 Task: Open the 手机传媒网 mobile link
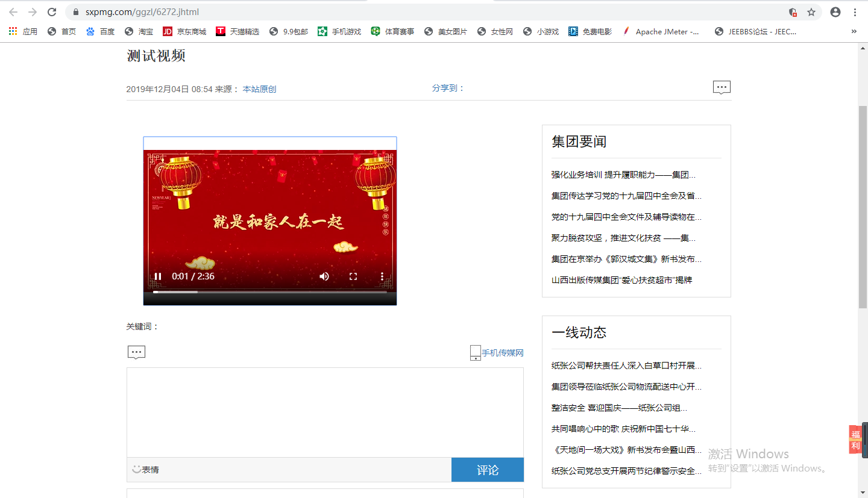point(502,353)
